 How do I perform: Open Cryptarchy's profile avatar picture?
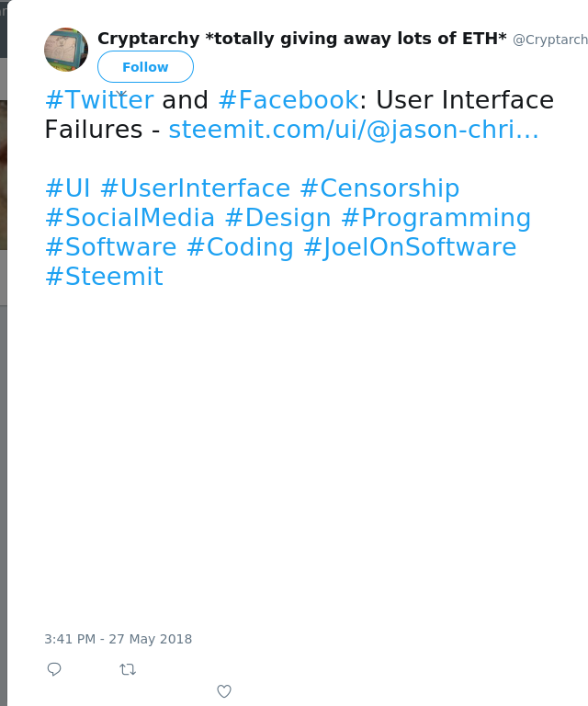66,50
